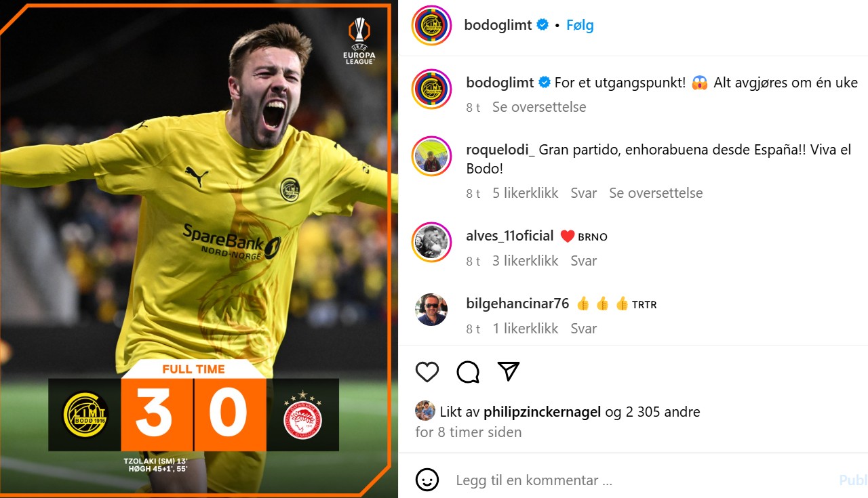
Task: Click the small philipzinckernagel liker avatar
Action: [425, 411]
